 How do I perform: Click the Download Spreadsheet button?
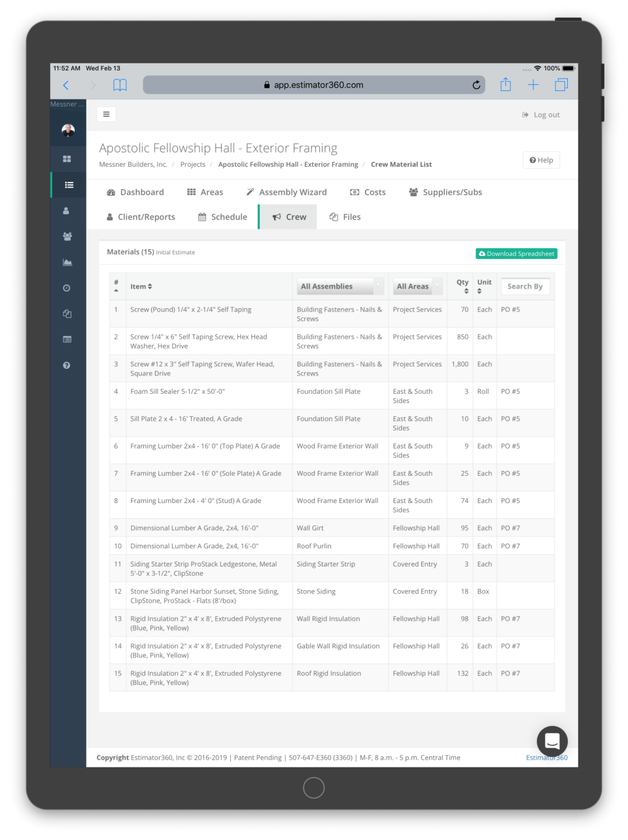[x=516, y=253]
